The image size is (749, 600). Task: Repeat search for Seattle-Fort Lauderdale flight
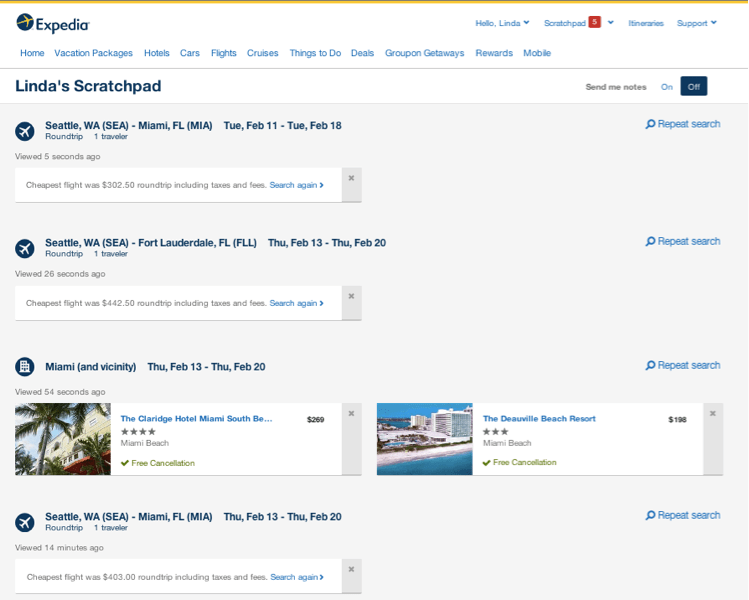tap(683, 241)
